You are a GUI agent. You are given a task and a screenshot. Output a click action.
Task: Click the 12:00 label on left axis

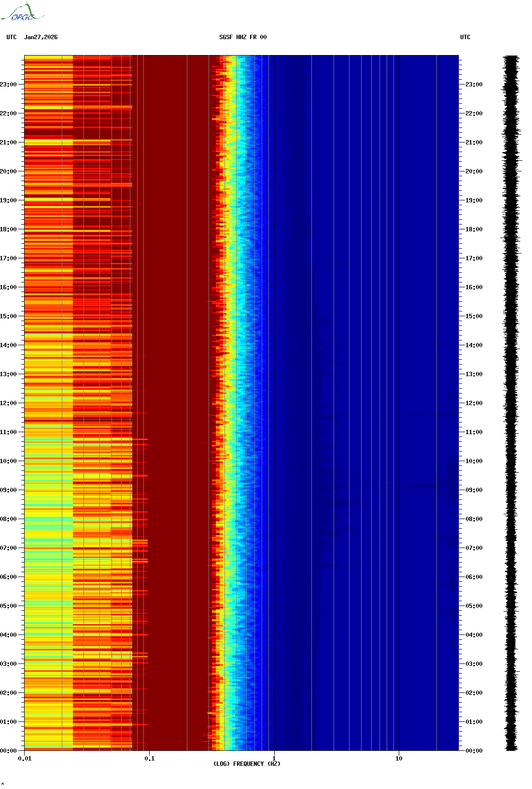[x=9, y=403]
